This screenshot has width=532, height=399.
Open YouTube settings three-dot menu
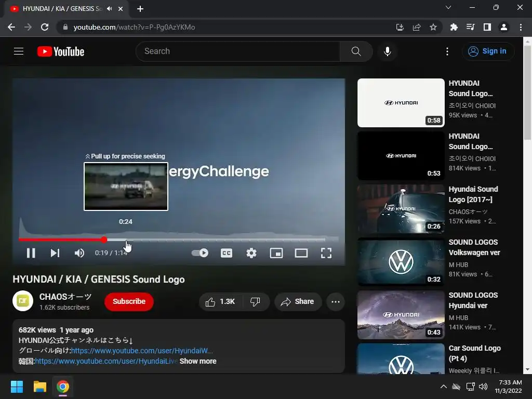coord(447,51)
